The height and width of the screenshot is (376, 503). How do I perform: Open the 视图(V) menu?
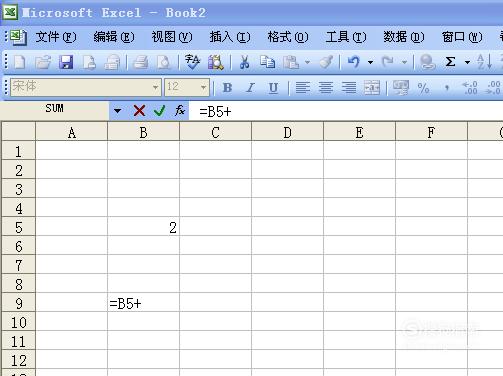172,37
